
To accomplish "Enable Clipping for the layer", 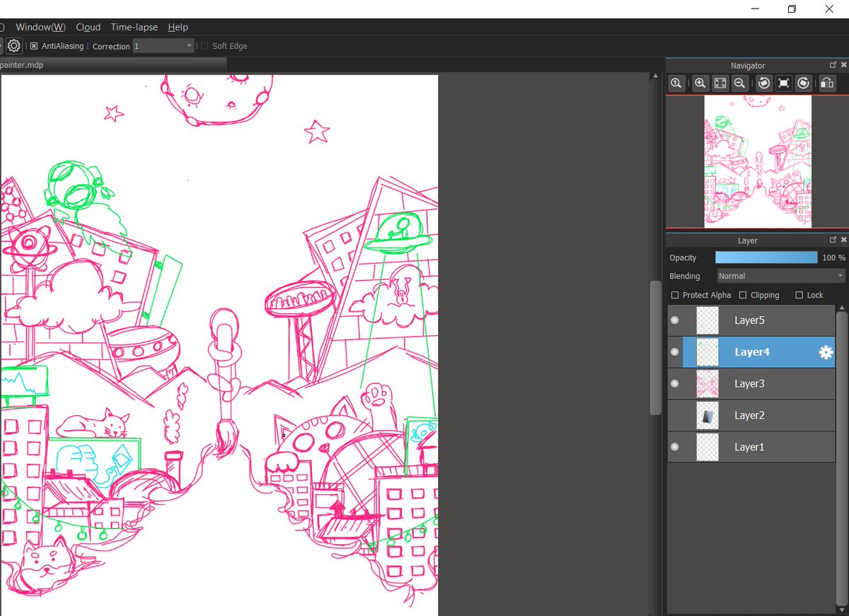I will click(x=743, y=295).
